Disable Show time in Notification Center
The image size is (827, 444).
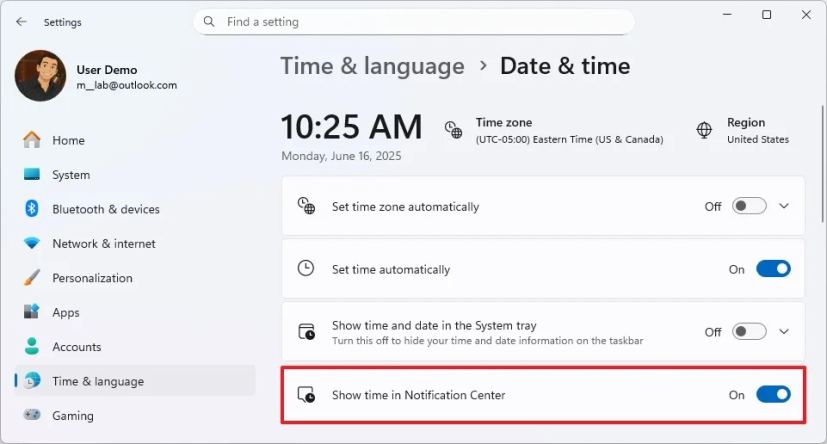click(773, 395)
